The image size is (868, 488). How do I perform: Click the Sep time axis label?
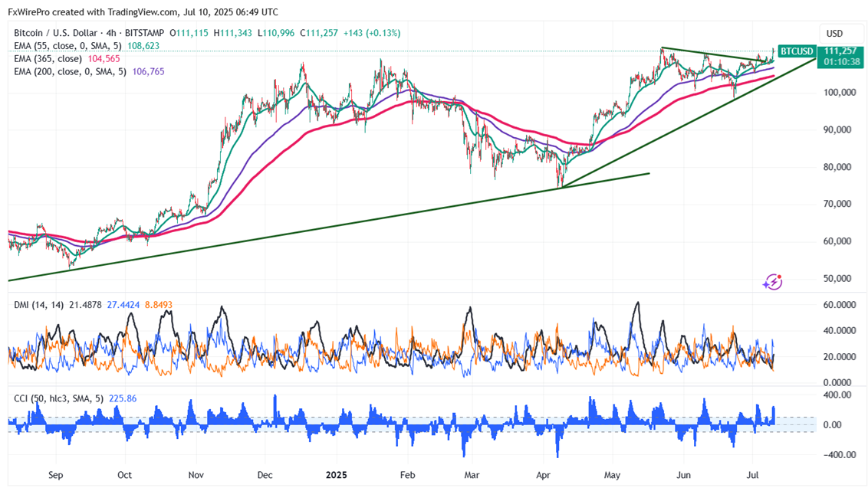56,475
